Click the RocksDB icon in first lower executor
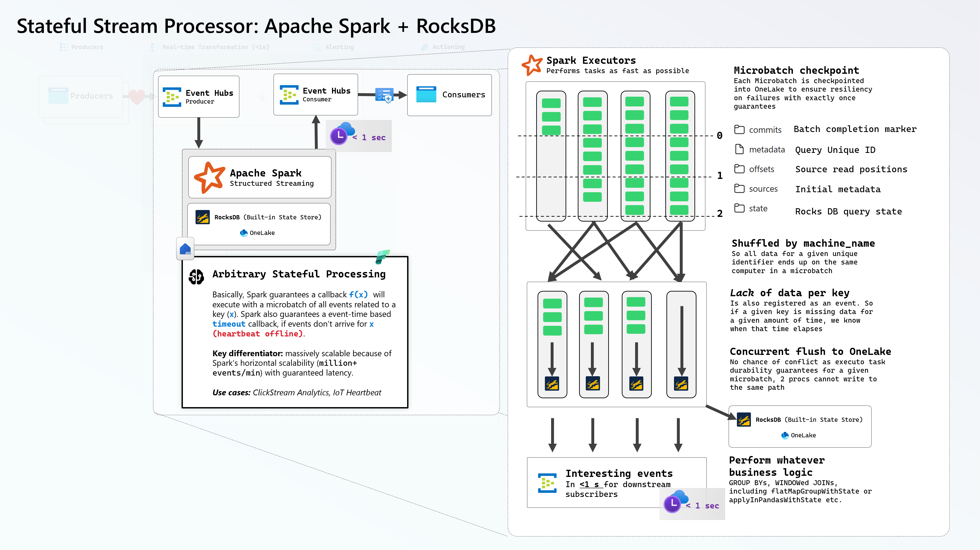Image resolution: width=980 pixels, height=550 pixels. [x=552, y=383]
